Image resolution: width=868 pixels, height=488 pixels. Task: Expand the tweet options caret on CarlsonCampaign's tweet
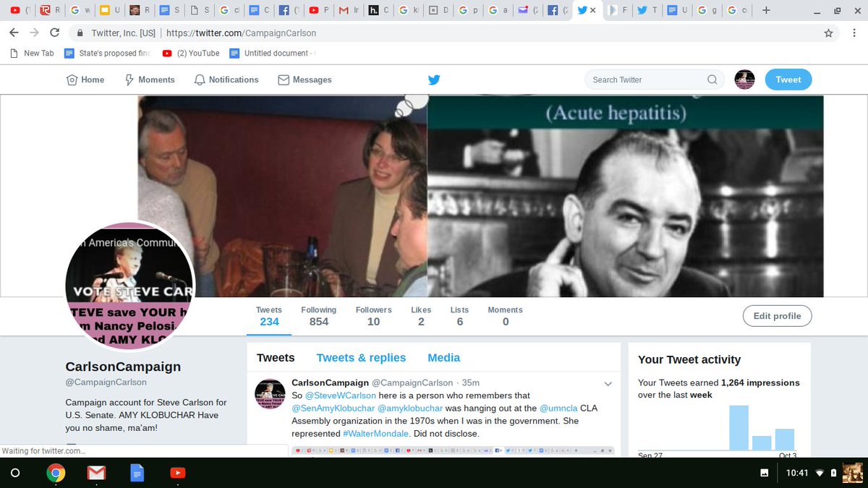coord(607,382)
